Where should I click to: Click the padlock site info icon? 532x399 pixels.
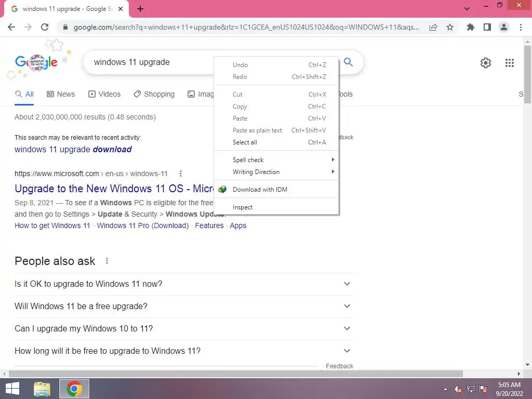pos(65,27)
